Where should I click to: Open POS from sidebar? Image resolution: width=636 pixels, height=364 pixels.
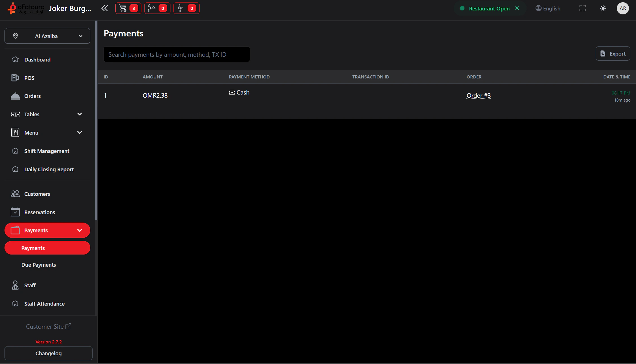(29, 78)
